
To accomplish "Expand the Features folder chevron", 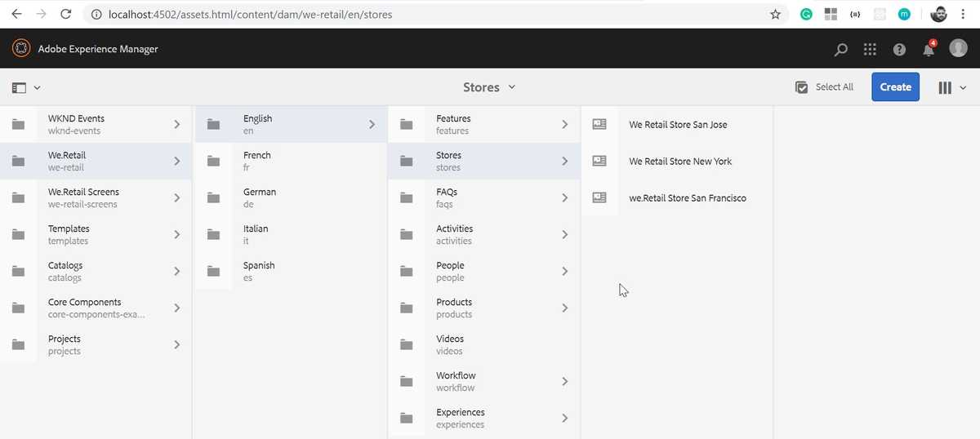I will coord(564,125).
